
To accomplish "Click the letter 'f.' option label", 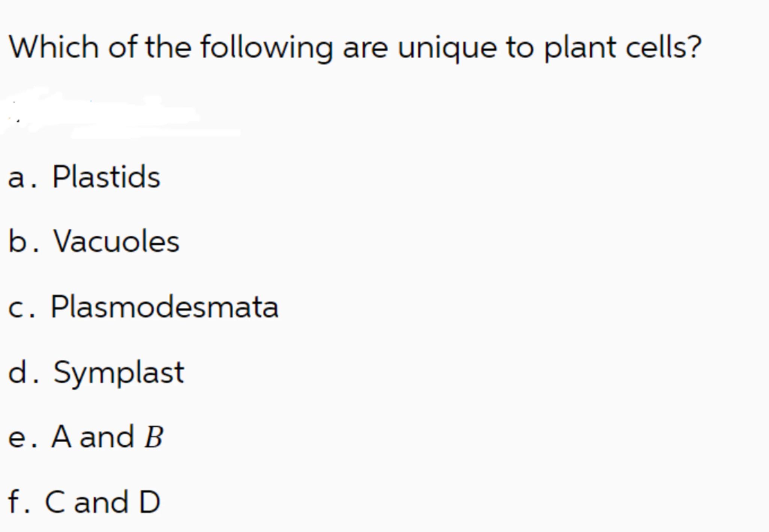I will [x=18, y=502].
